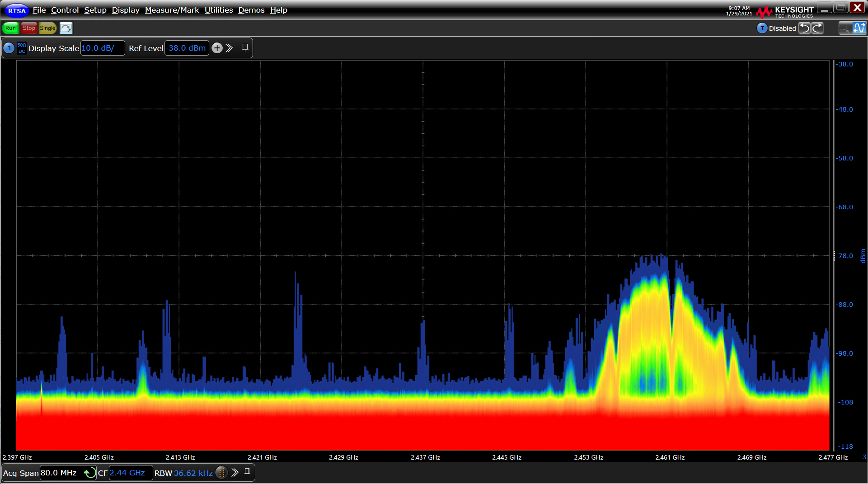Viewport: 868px width, 484px height.
Task: Edit the Ref Level -38.0 dBm field
Action: (x=187, y=48)
